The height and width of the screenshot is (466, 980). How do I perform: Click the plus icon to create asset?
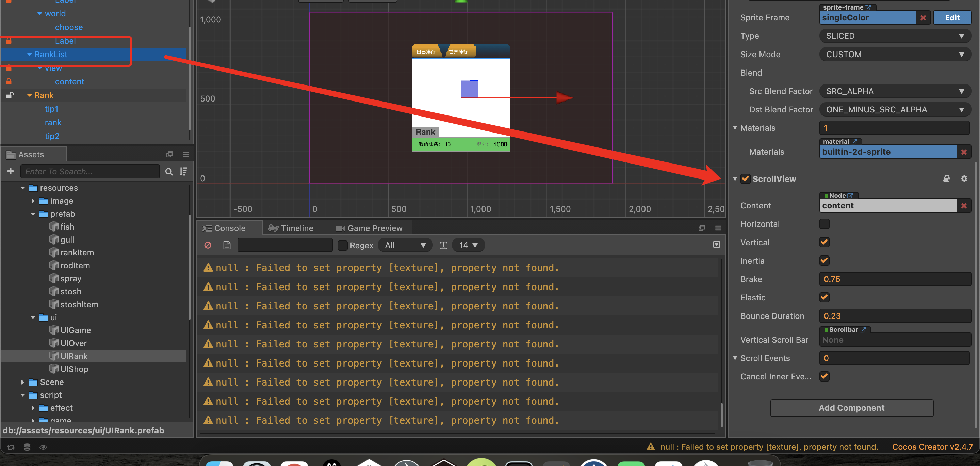click(11, 171)
